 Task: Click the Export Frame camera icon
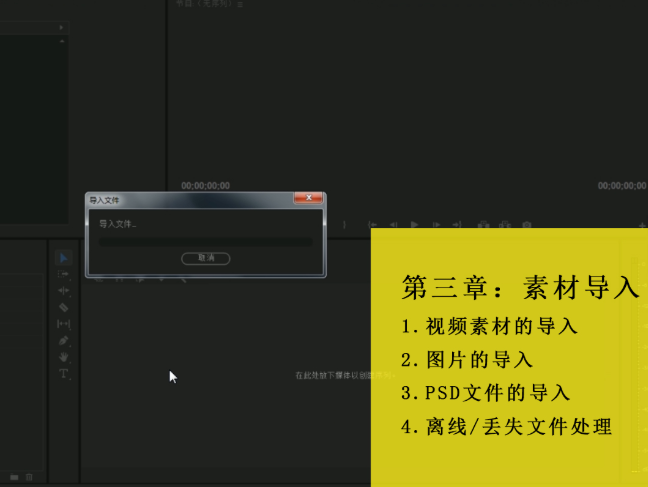coord(526,224)
